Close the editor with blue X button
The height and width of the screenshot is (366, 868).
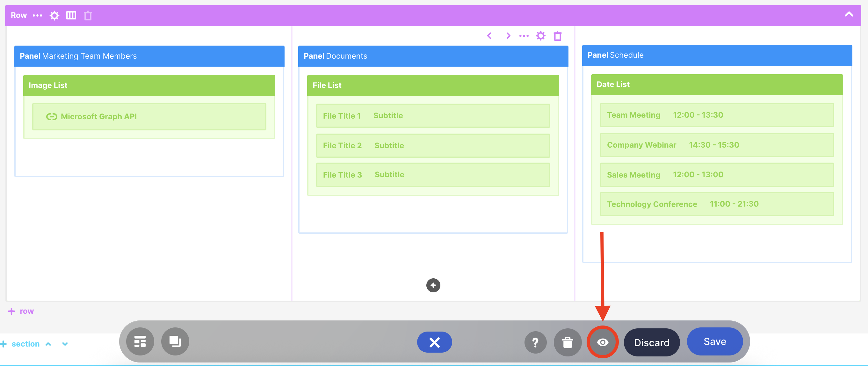tap(434, 342)
